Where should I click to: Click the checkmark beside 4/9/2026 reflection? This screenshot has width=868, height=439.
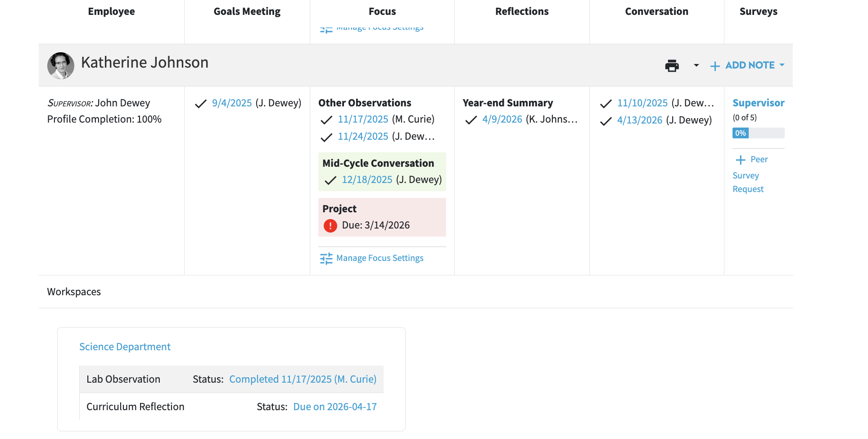(x=471, y=120)
